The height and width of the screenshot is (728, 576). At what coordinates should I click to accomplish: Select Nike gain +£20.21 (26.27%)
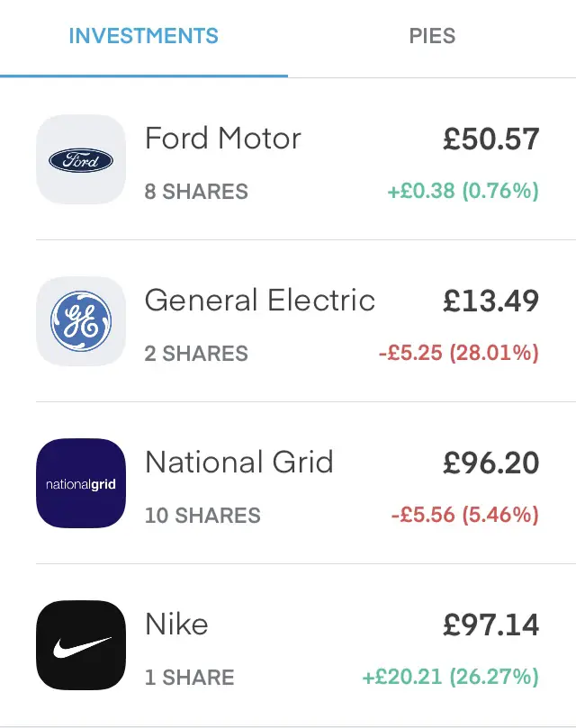click(x=451, y=677)
